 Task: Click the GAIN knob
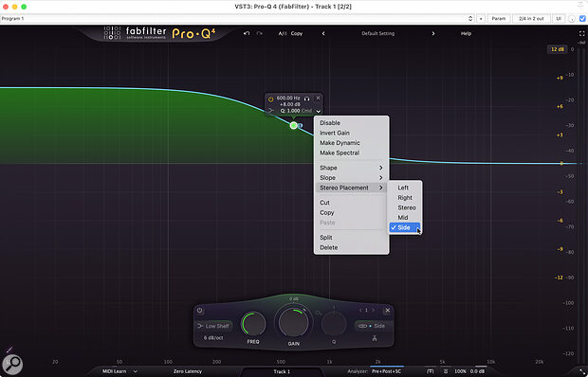(x=294, y=322)
